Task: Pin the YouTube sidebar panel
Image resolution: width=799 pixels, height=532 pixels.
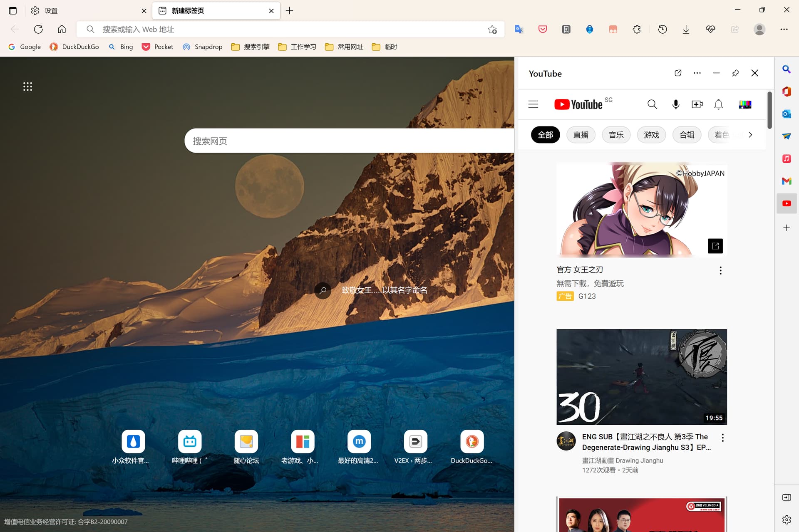Action: pos(735,73)
